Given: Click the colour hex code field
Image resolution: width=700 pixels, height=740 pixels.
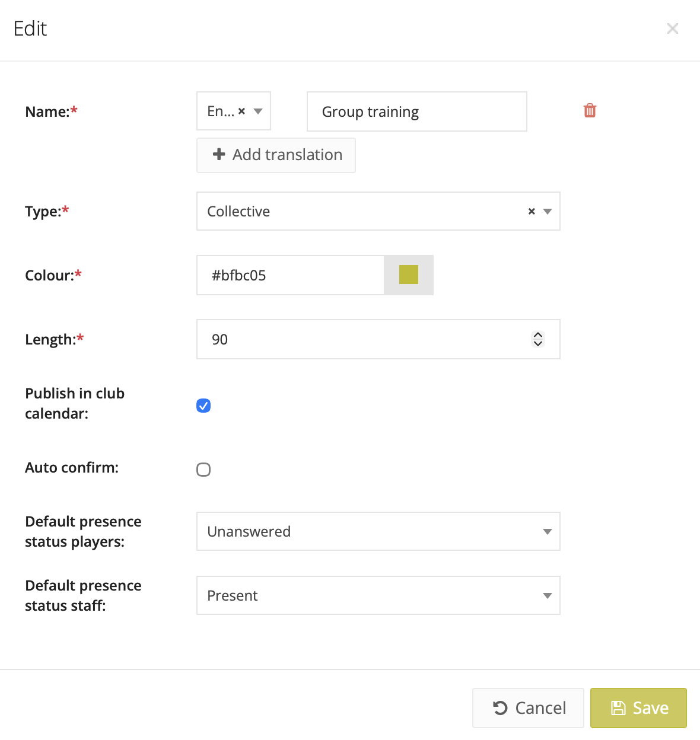Looking at the screenshot, I should tap(291, 275).
